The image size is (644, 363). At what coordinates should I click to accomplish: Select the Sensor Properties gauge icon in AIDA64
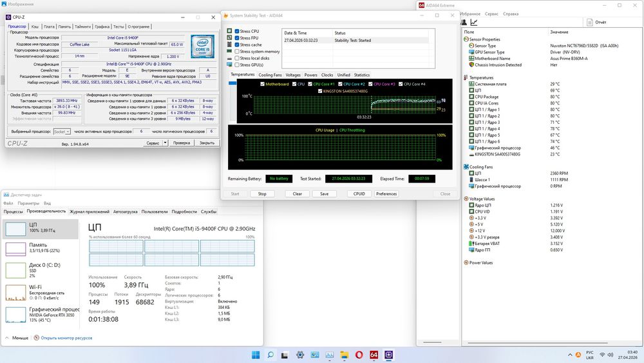(466, 39)
